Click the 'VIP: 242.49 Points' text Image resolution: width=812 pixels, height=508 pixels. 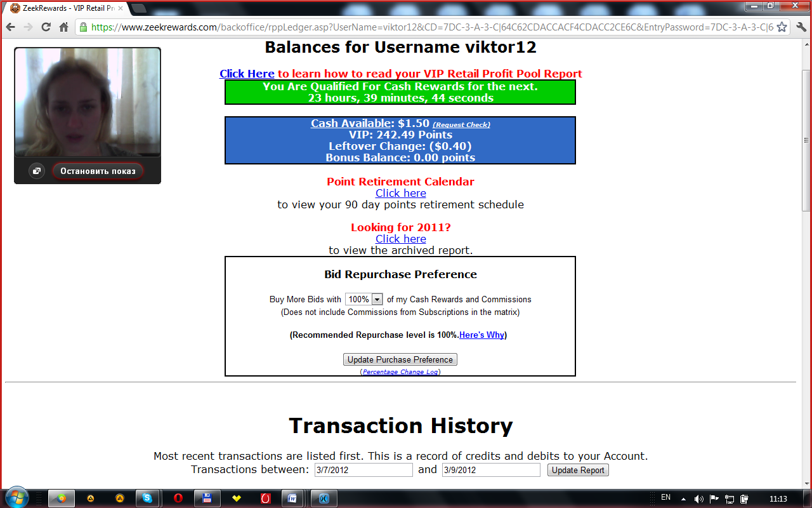(400, 135)
